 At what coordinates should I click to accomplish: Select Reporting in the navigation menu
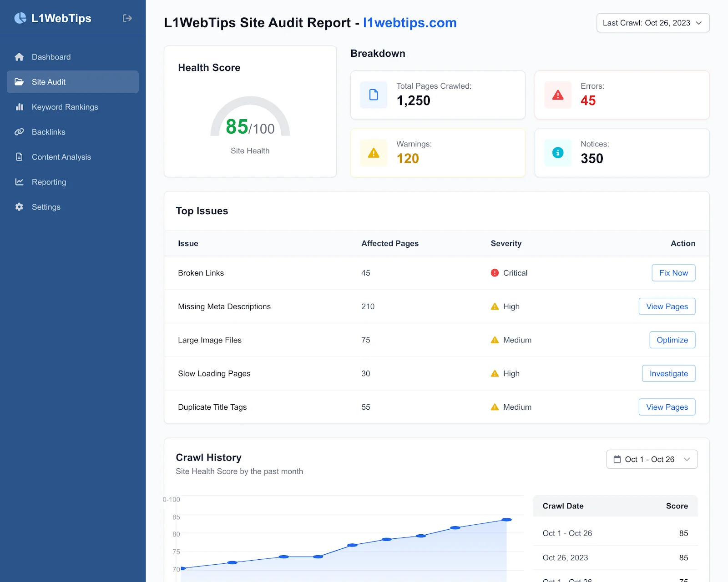pyautogui.click(x=49, y=182)
